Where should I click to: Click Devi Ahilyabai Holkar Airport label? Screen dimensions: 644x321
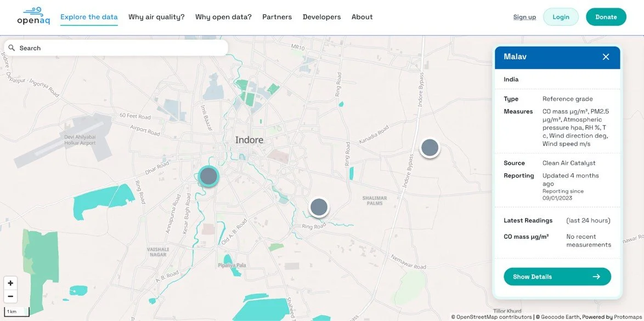pos(80,140)
